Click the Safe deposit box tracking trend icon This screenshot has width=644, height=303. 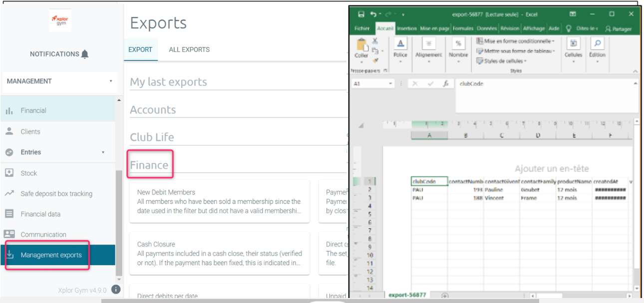(x=9, y=193)
